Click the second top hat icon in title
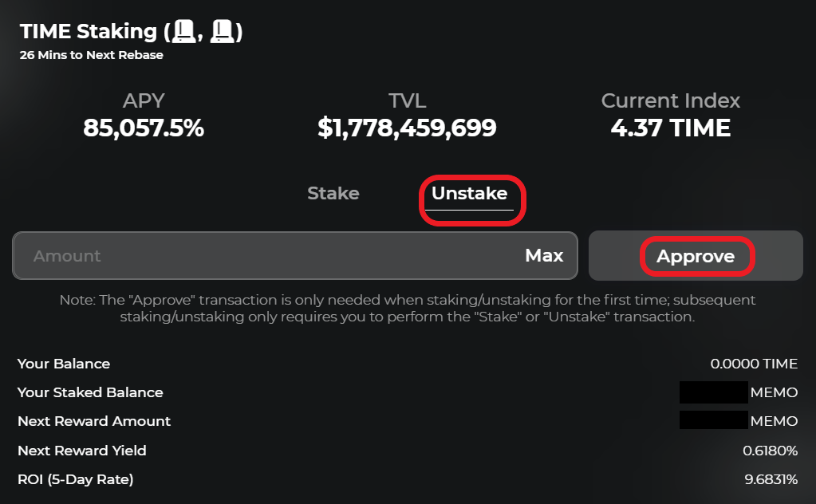This screenshot has height=504, width=816. (x=223, y=32)
